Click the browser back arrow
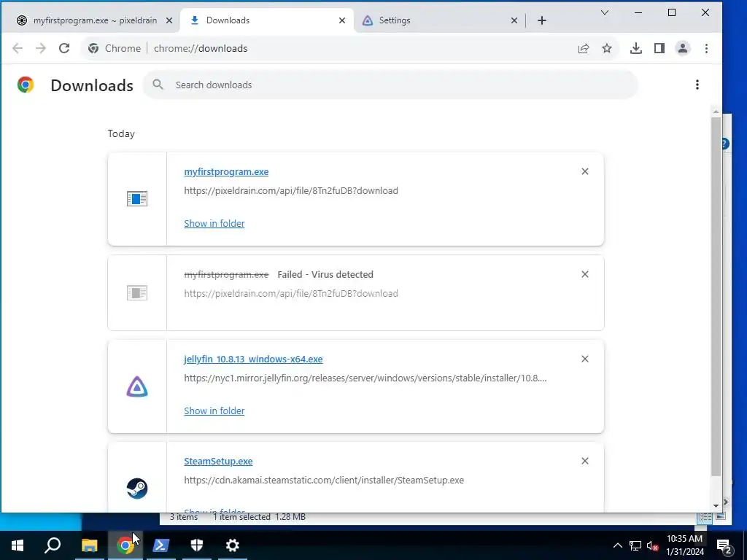The height and width of the screenshot is (560, 747). [x=18, y=48]
